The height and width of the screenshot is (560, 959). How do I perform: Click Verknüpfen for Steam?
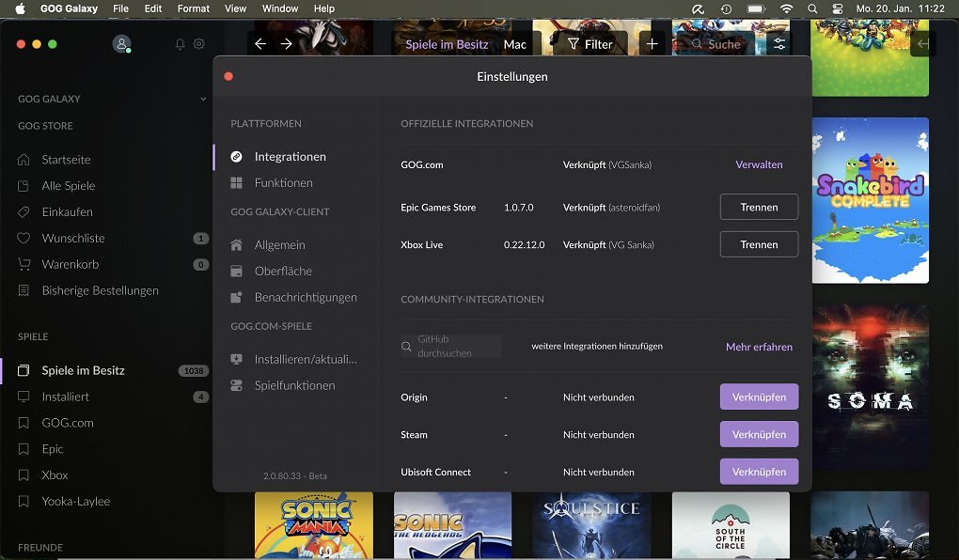[x=759, y=434]
